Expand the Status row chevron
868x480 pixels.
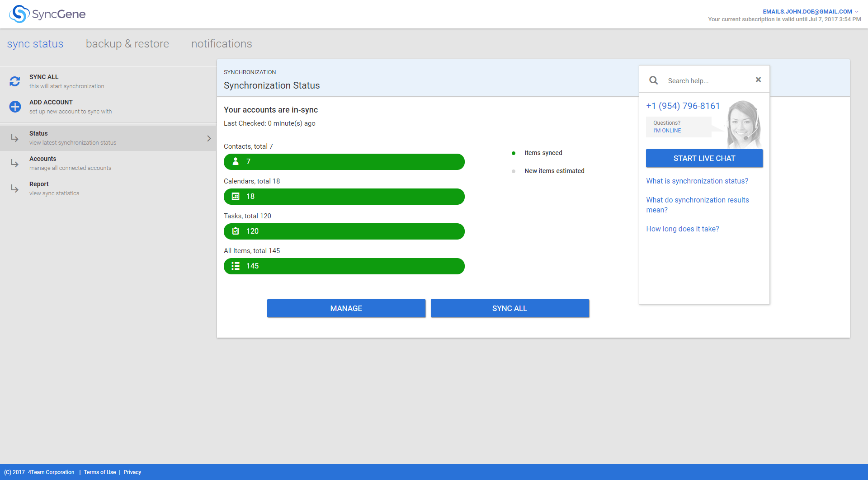209,138
